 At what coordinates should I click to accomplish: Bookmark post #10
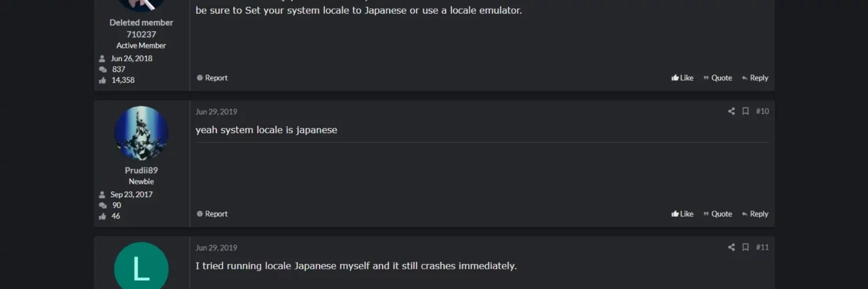coord(745,111)
